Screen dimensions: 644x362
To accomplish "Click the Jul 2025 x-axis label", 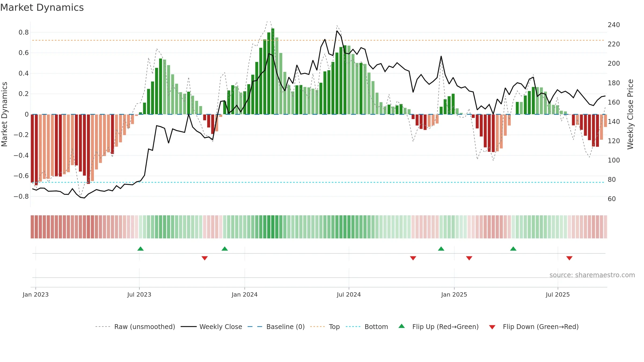I will coord(558,294).
